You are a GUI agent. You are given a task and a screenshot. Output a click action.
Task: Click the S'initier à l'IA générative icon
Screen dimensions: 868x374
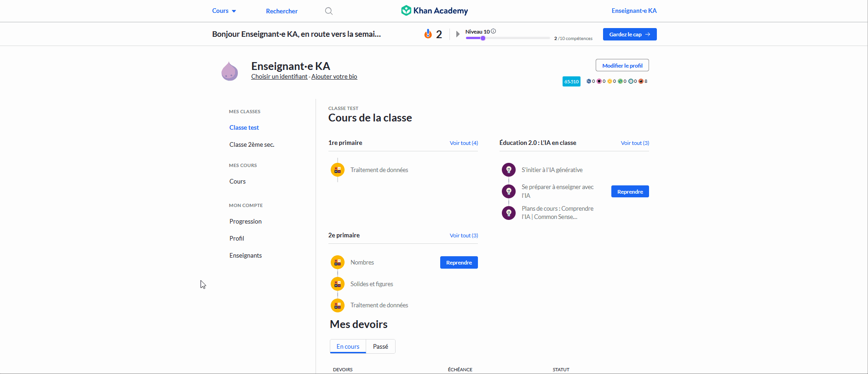509,170
